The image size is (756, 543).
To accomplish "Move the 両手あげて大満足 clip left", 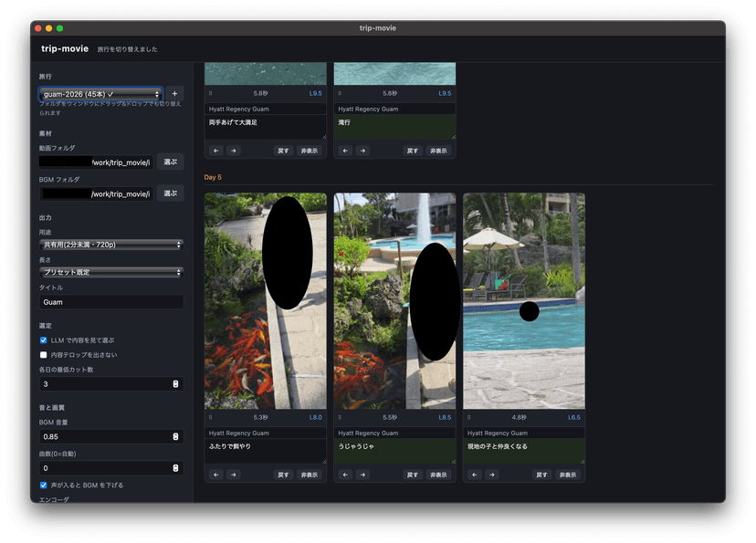I will pos(216,151).
